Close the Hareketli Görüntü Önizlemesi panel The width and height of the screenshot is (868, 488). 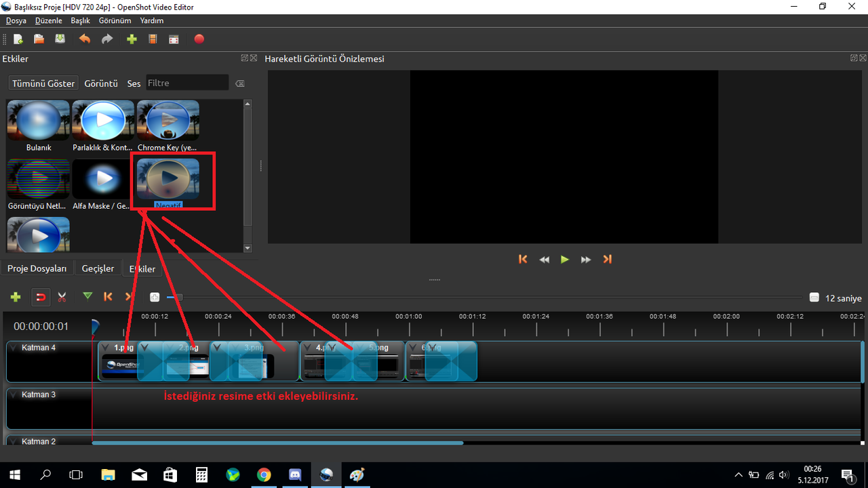pyautogui.click(x=863, y=58)
